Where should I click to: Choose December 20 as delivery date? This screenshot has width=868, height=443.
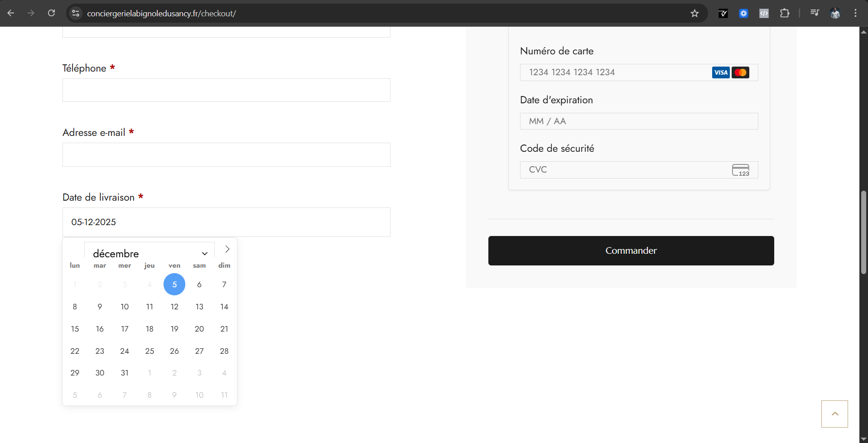[x=199, y=329]
